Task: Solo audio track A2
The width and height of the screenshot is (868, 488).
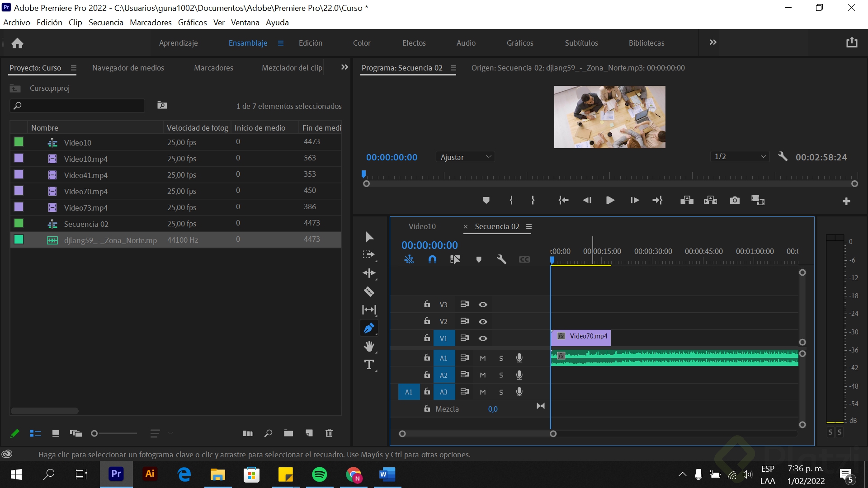Action: (501, 375)
